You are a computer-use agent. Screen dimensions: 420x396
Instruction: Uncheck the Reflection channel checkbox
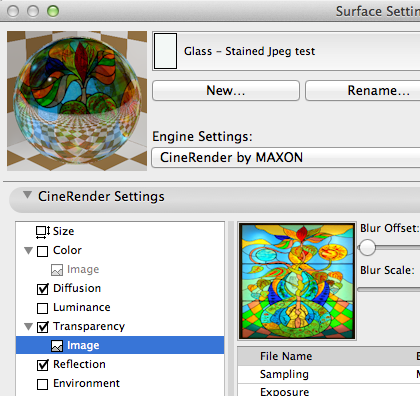[x=43, y=365]
